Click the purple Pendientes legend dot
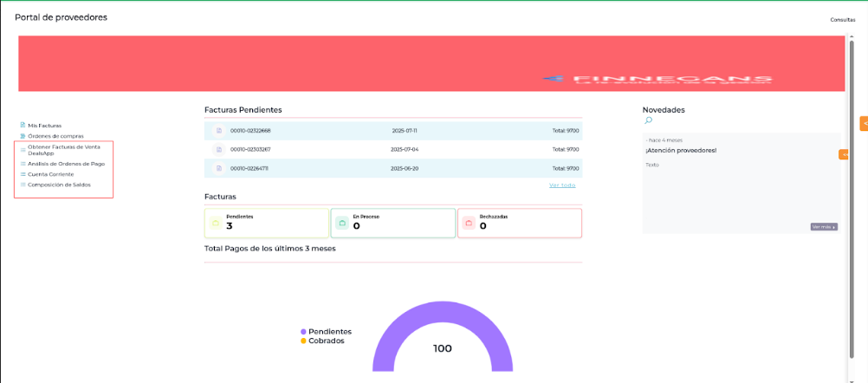868x383 pixels. coord(303,332)
